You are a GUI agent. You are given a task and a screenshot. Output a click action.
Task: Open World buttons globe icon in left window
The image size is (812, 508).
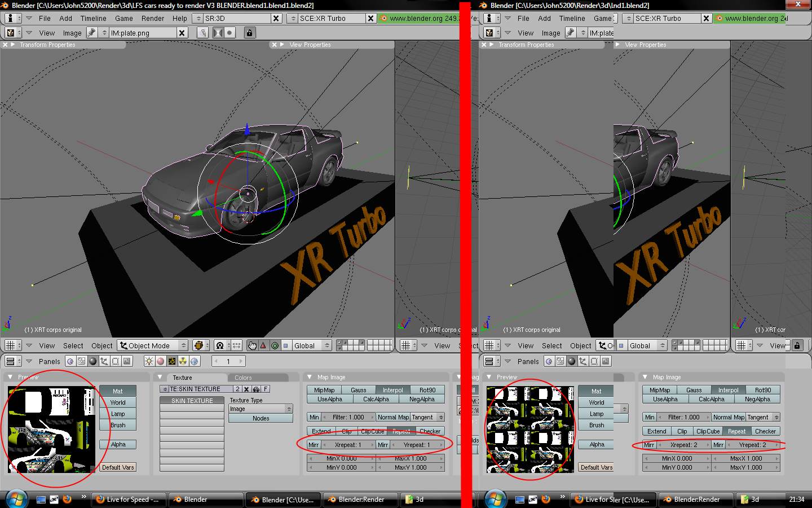[195, 361]
